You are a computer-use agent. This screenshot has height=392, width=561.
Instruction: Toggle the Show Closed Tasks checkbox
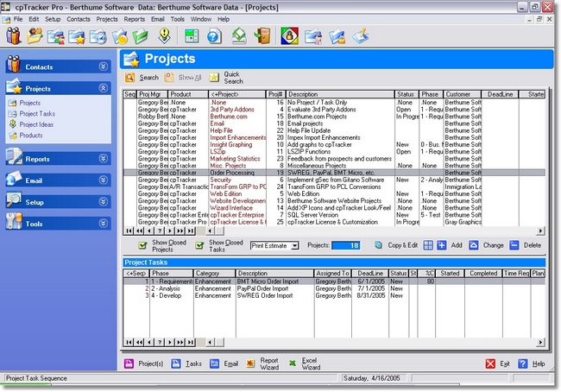pyautogui.click(x=199, y=245)
